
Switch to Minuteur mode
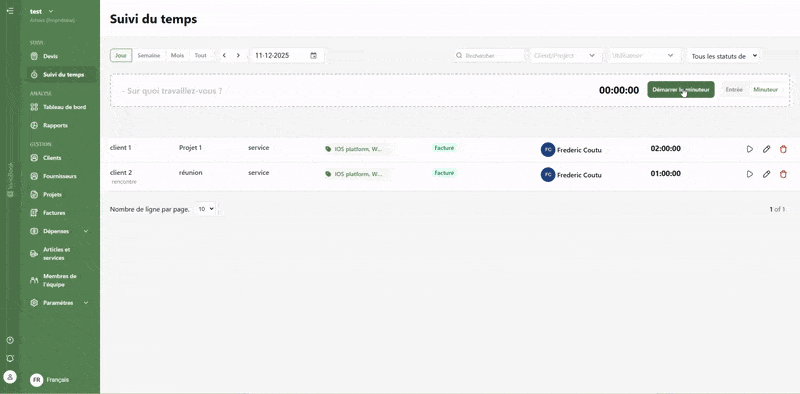pos(766,89)
